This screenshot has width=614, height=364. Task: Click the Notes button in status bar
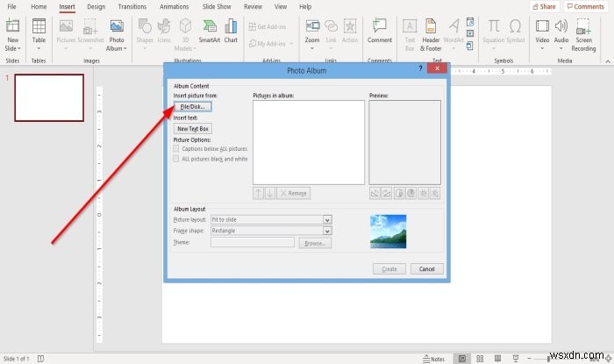(433, 359)
